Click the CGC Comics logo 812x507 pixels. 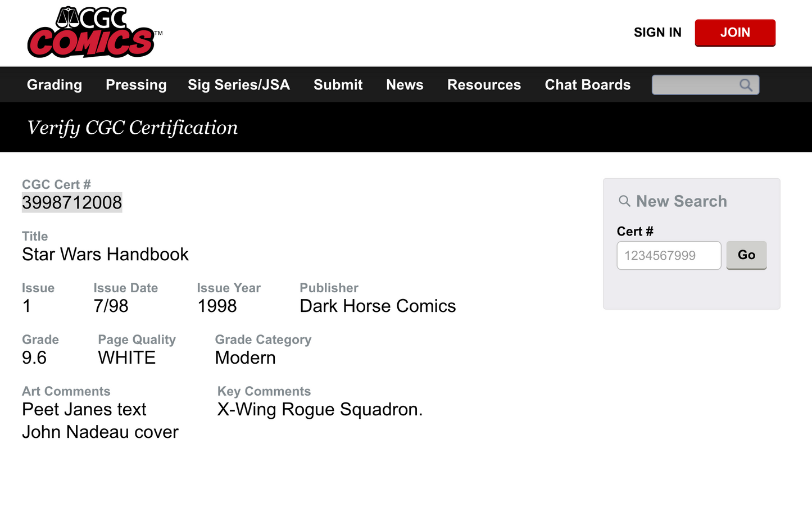[93, 33]
